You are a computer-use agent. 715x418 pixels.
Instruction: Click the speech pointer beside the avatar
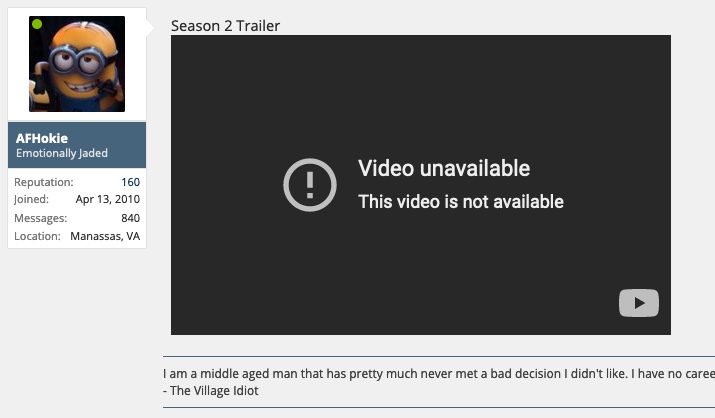click(x=150, y=28)
